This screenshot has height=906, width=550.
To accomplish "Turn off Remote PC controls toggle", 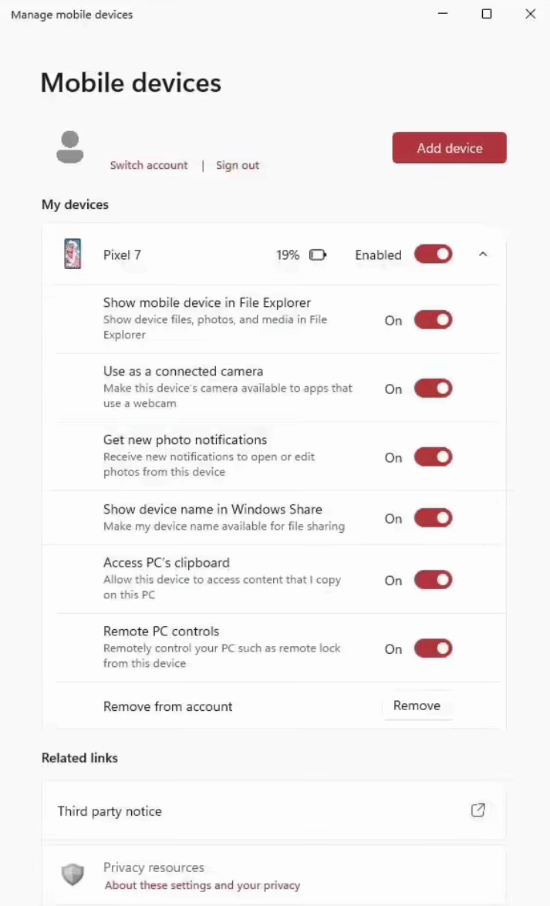I will click(x=433, y=648).
